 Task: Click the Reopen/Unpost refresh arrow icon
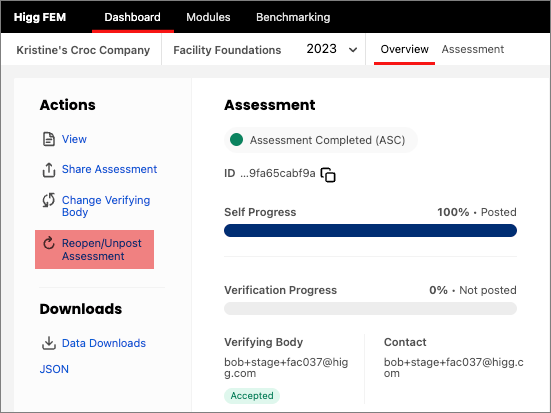click(x=49, y=243)
